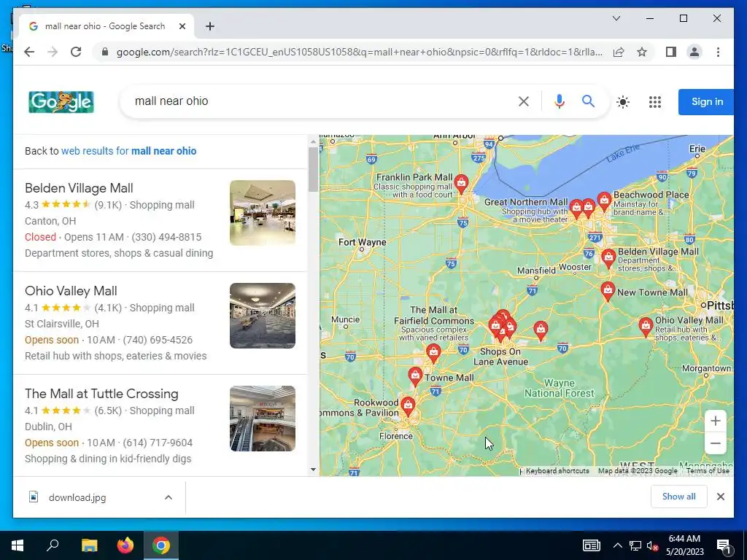The height and width of the screenshot is (560, 747).
Task: Click the Mall at Fairfield Commons pin
Action: [x=433, y=353]
